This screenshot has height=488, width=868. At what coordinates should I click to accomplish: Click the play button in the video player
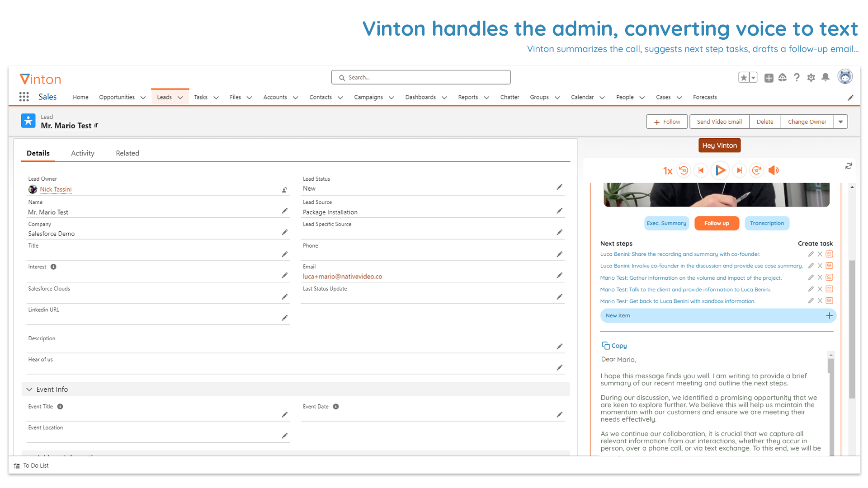[720, 170]
